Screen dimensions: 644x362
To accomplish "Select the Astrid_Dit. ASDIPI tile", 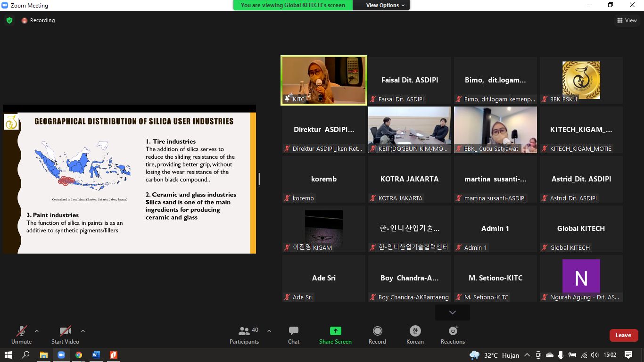I will [x=581, y=179].
